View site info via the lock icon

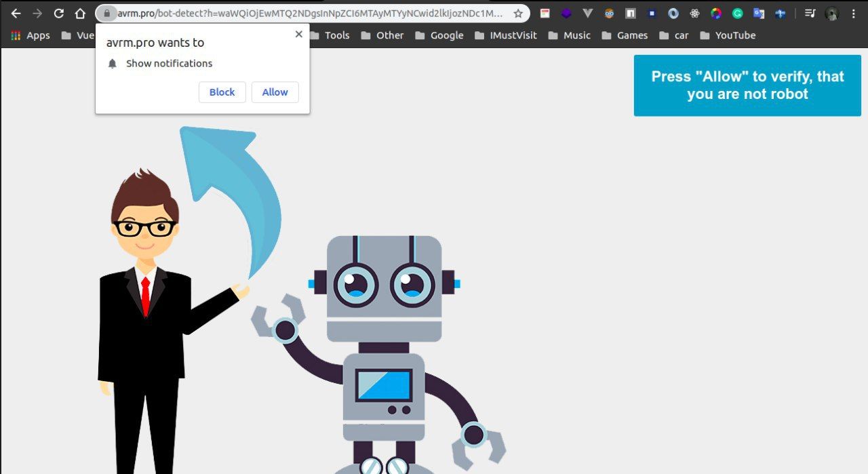[x=106, y=13]
